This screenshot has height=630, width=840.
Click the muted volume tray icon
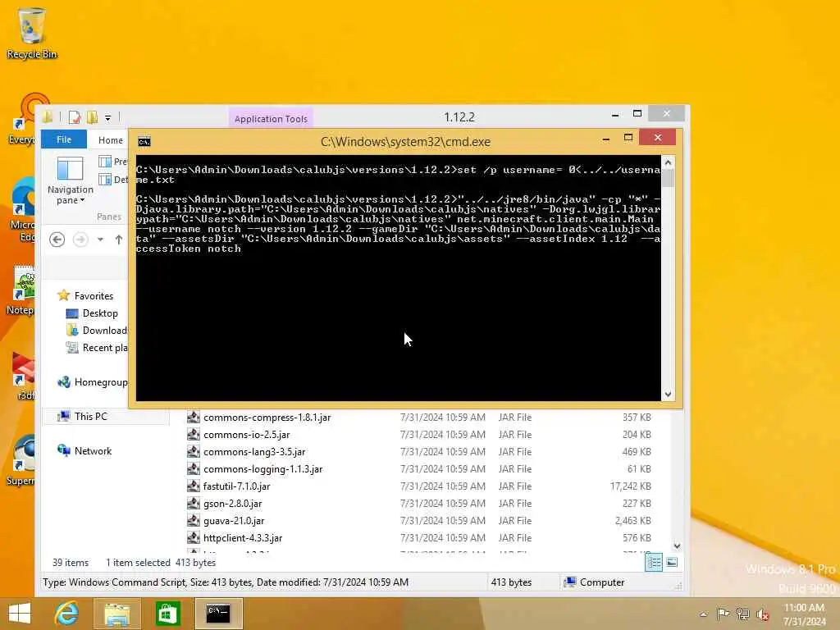tap(762, 614)
